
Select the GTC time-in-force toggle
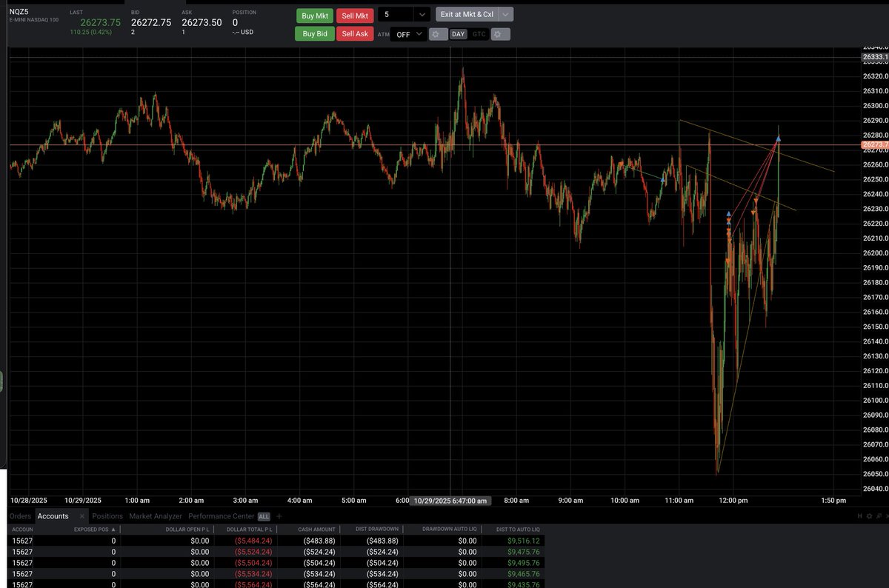(x=479, y=34)
